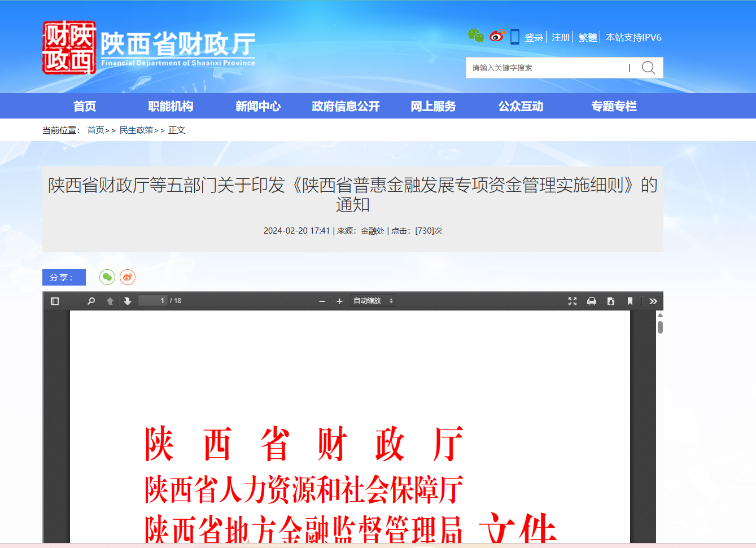Image resolution: width=756 pixels, height=548 pixels.
Task: Open the 自动缩放 zoom mode dropdown
Action: coord(373,301)
